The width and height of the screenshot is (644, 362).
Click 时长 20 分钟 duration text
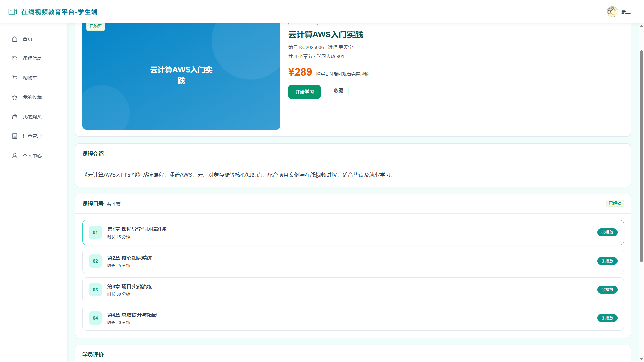119,323
